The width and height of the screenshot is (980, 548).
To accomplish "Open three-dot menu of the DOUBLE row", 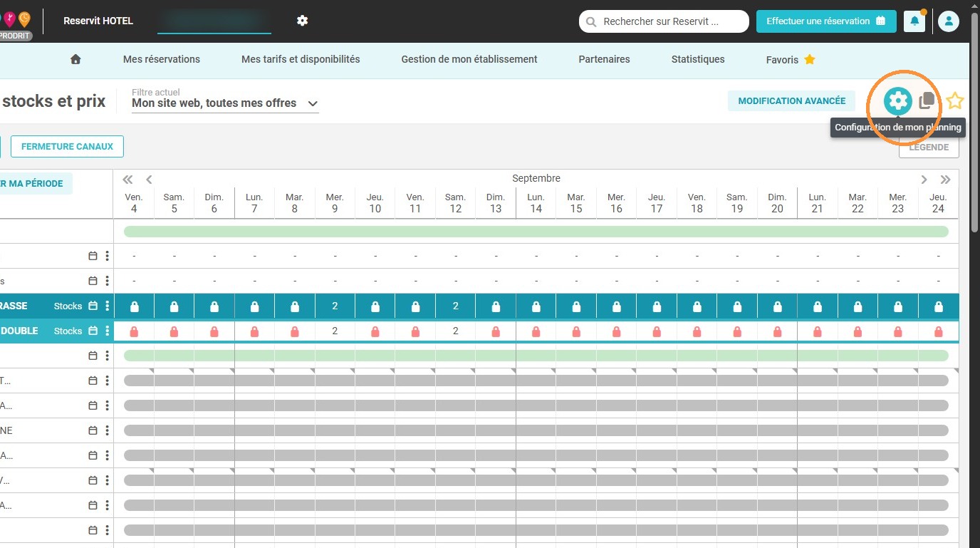I will click(108, 331).
